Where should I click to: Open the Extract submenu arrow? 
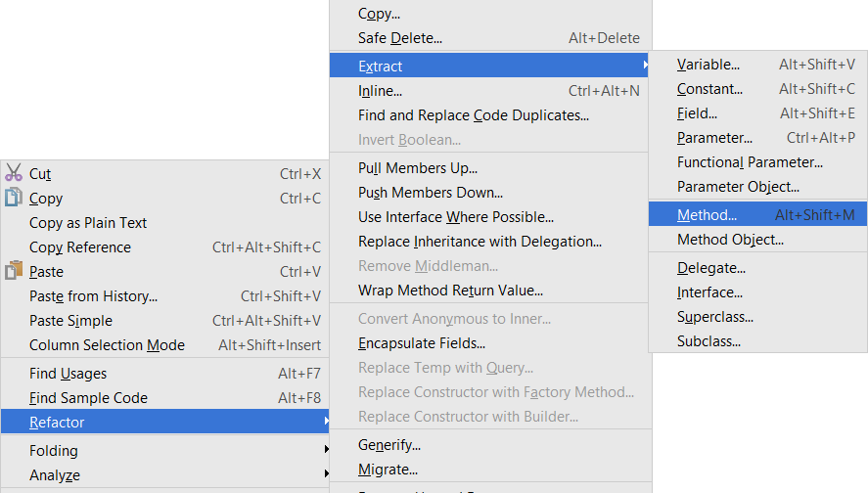645,67
